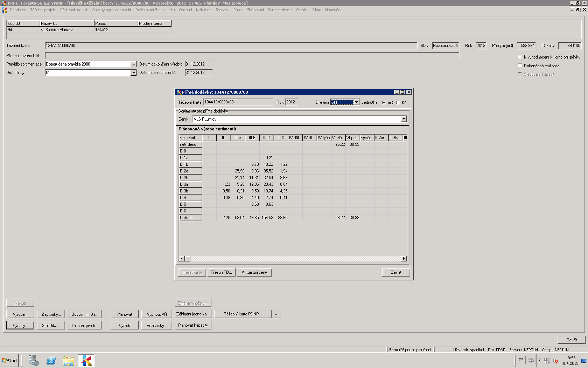The height and width of the screenshot is (368, 588).
Task: Click the keyboard tray icon
Action: pyautogui.click(x=531, y=360)
